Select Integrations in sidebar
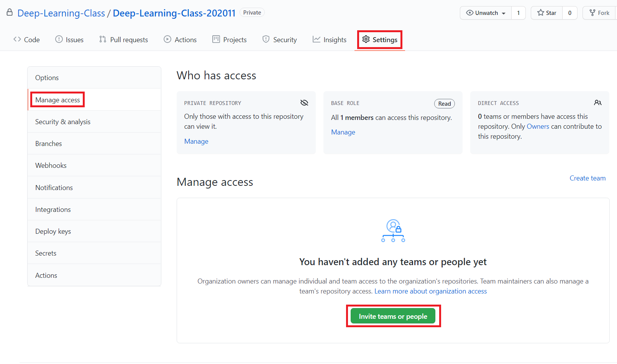This screenshot has height=364, width=617. pyautogui.click(x=94, y=209)
